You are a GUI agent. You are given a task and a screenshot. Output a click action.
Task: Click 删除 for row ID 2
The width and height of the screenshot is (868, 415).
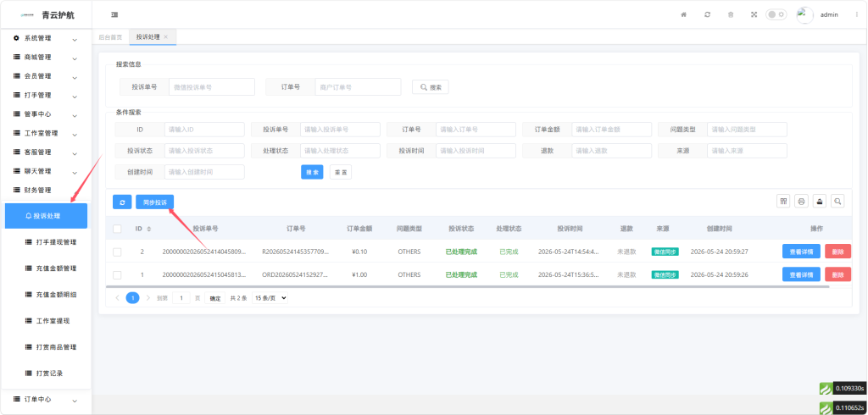coord(837,252)
